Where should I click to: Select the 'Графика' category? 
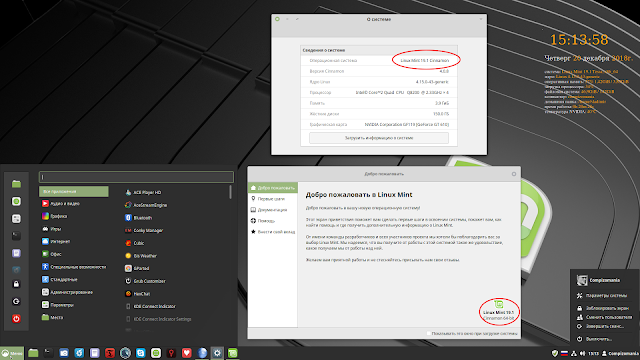coord(74,216)
